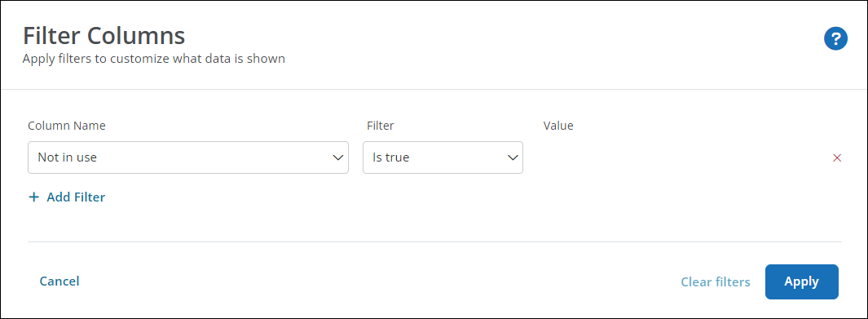
Task: Click the Value column label
Action: (558, 126)
